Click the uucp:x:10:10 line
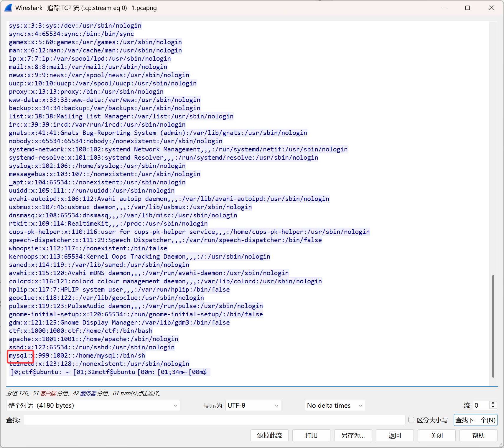The width and height of the screenshot is (504, 448). pyautogui.click(x=103, y=83)
